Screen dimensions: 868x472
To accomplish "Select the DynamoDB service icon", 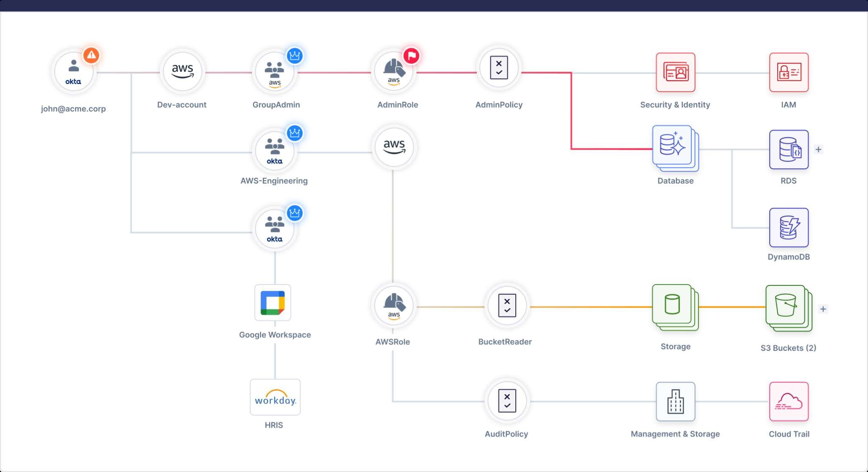I will tap(789, 227).
